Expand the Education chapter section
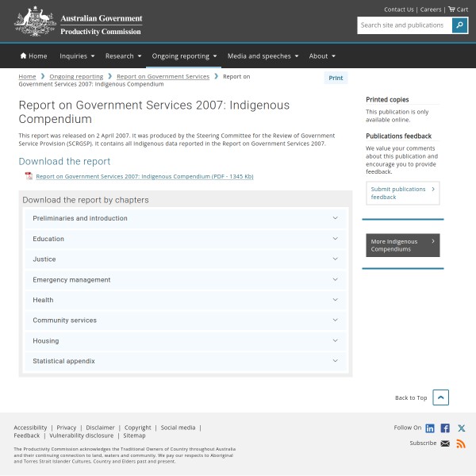 point(186,239)
